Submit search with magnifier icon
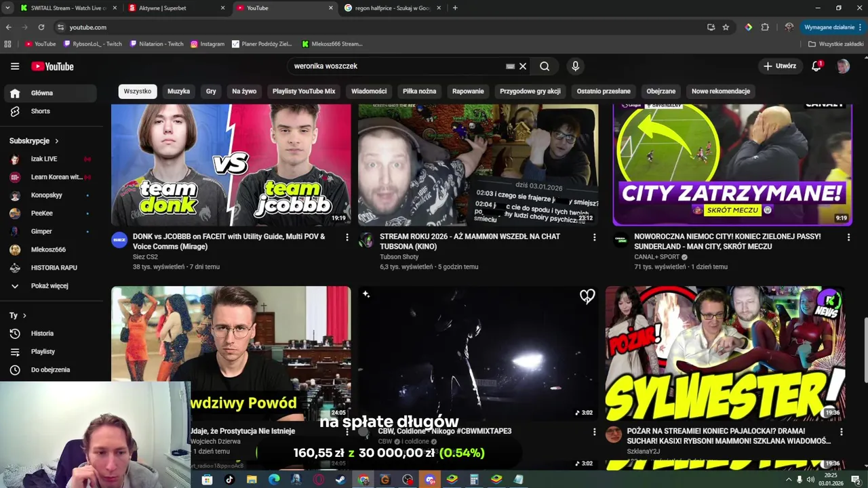Viewport: 868px width, 488px height. point(545,66)
